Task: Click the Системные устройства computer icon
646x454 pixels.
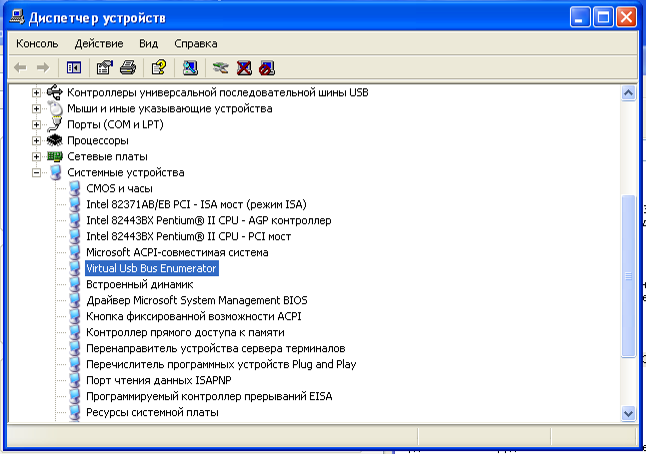Action: pos(55,172)
